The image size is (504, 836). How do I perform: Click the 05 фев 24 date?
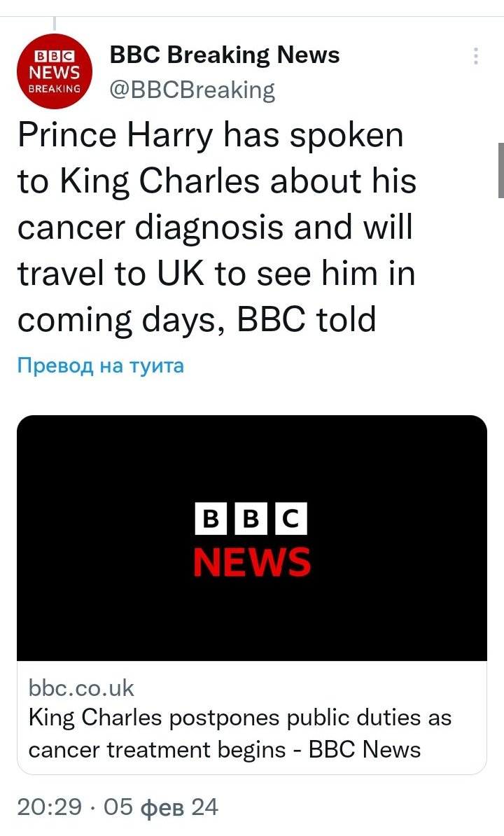click(x=160, y=807)
